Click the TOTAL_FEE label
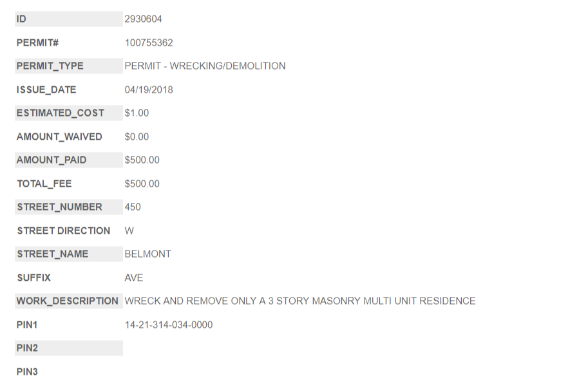 click(44, 184)
